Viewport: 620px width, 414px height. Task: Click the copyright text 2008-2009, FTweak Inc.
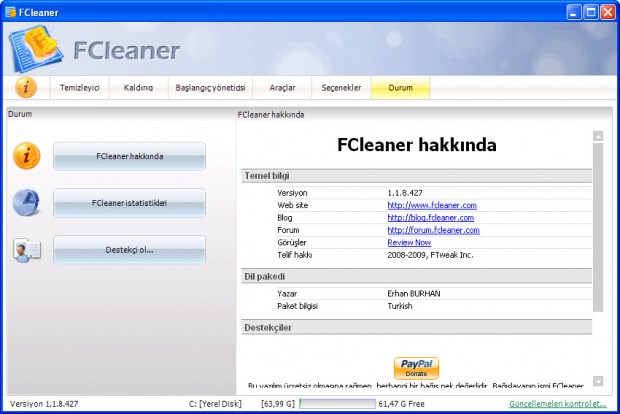click(430, 255)
